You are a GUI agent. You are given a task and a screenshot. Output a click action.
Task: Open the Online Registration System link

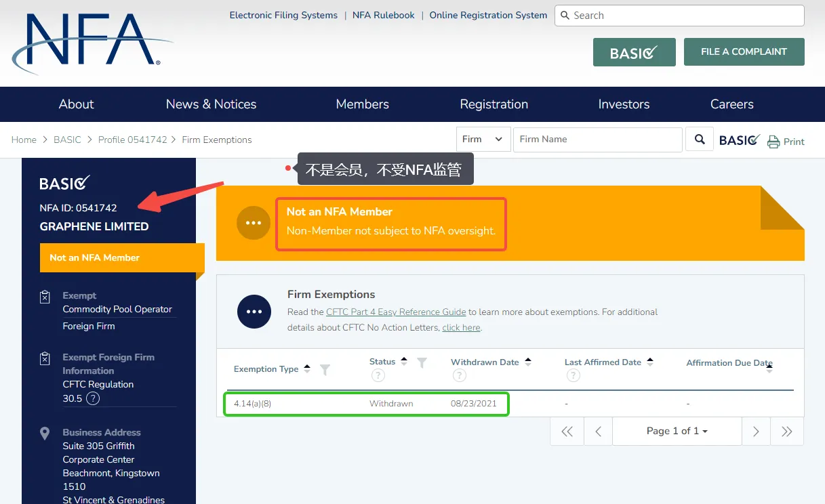488,15
